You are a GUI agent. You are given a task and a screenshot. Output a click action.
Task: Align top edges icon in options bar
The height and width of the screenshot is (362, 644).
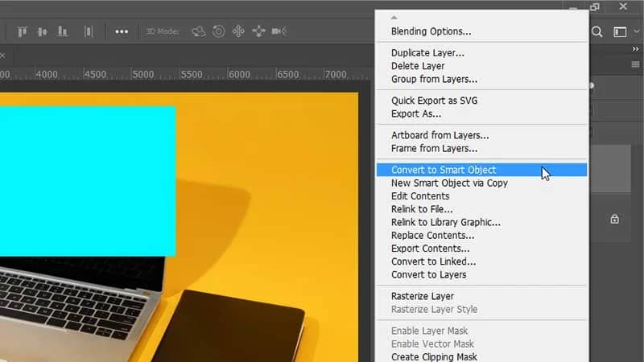23,31
